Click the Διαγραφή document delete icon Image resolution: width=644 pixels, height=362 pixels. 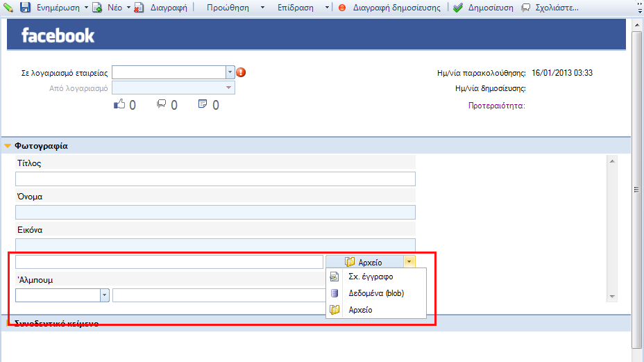click(x=139, y=8)
